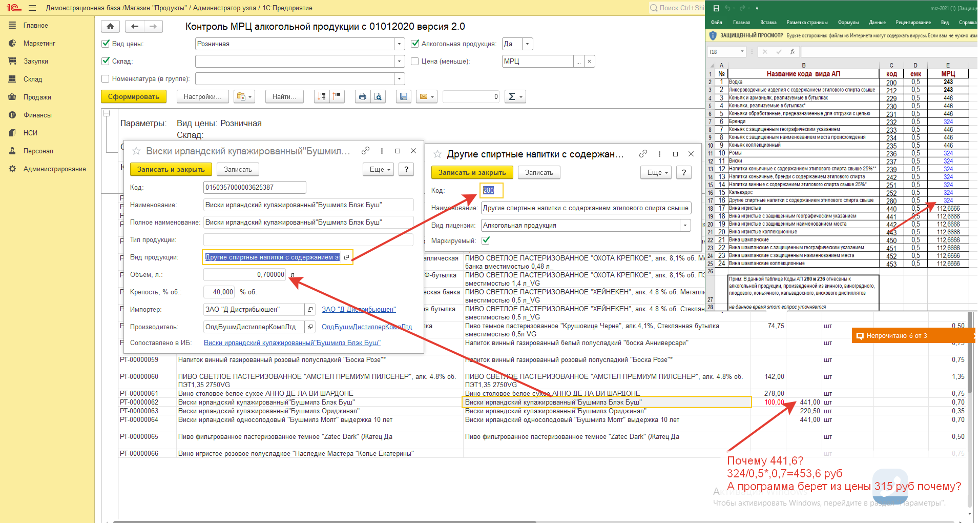This screenshot has width=980, height=523.
Task: Customize Excel quick access toolbar arrow
Action: 757,8
